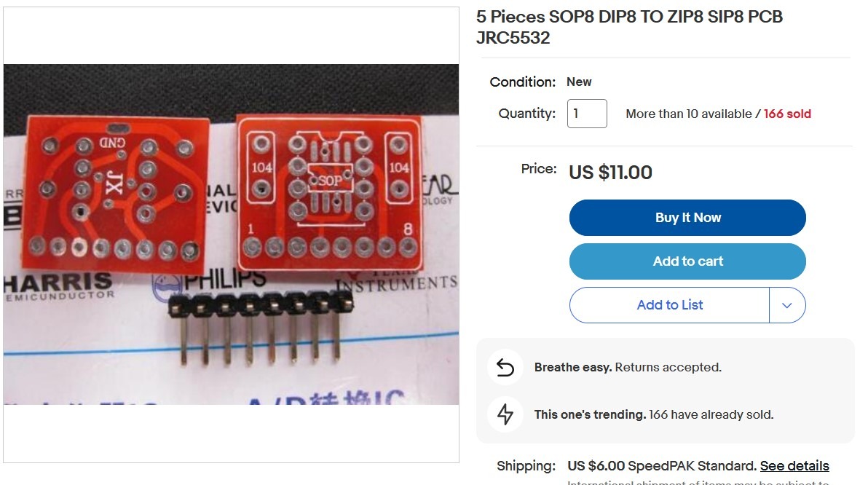Click the Breathe easy returns accepted text

(628, 367)
